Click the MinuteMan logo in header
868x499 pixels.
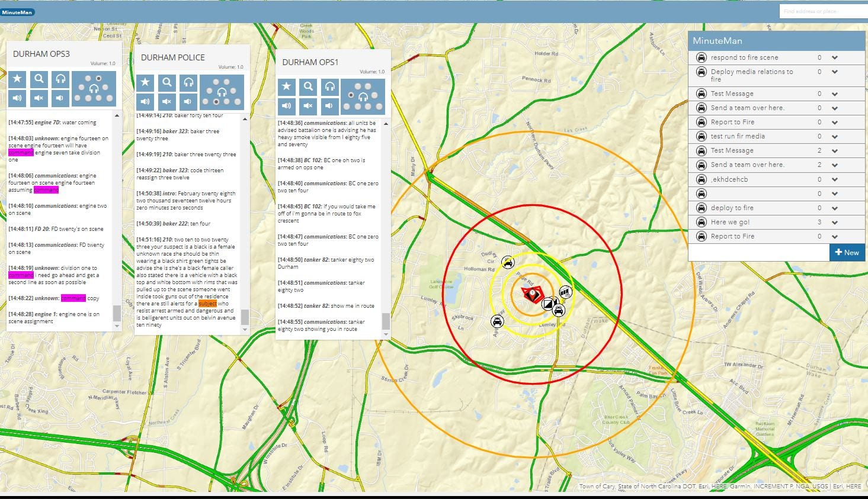(x=17, y=12)
